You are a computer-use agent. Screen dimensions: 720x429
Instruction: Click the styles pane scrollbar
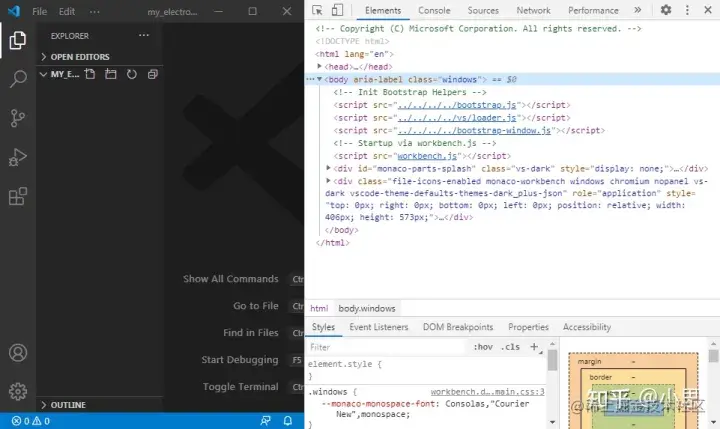(552, 360)
